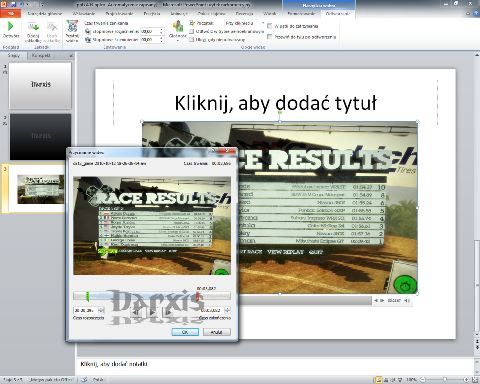
Task: Switch to the Widok ribbon tab
Action: pos(270,13)
